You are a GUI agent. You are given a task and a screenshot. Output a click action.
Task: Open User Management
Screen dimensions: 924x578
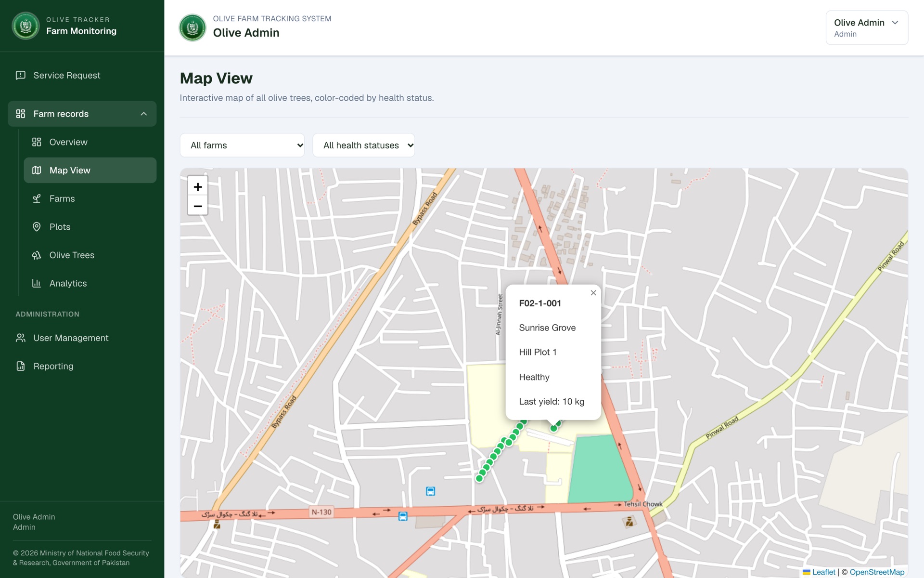point(82,338)
